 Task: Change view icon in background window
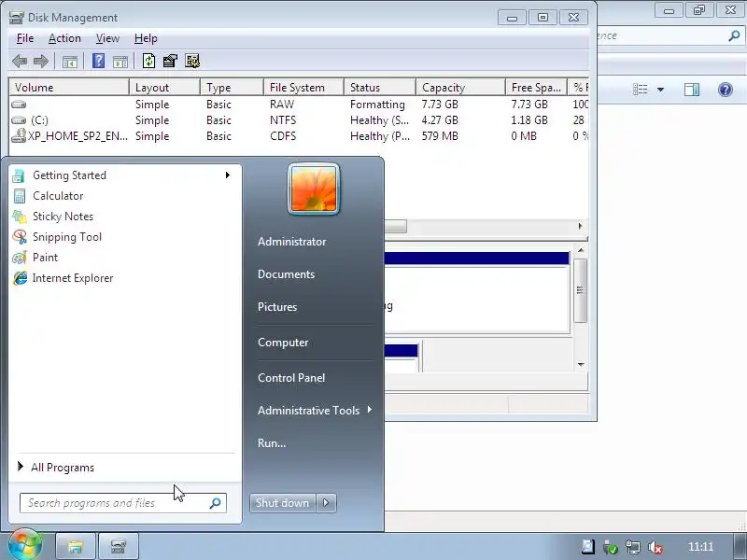[x=640, y=90]
